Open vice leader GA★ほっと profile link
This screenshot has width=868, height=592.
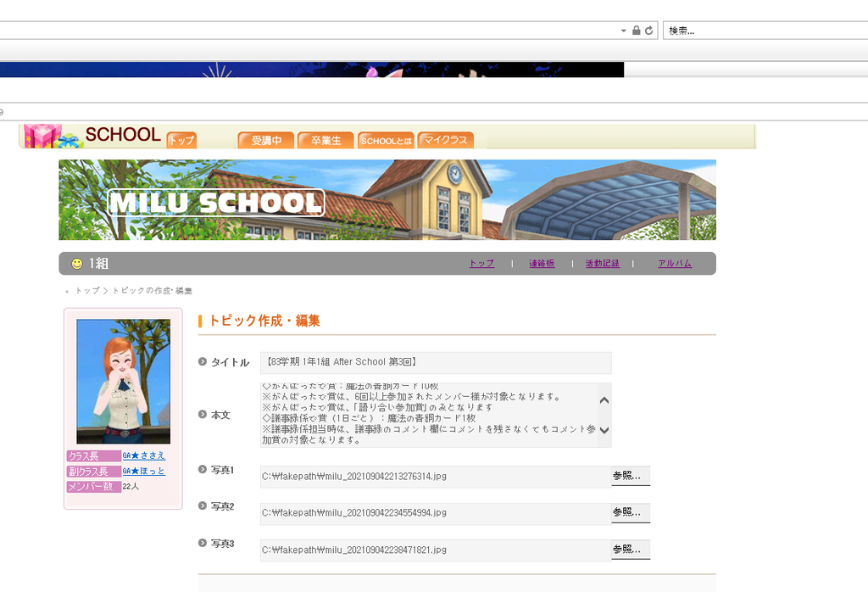pyautogui.click(x=143, y=471)
